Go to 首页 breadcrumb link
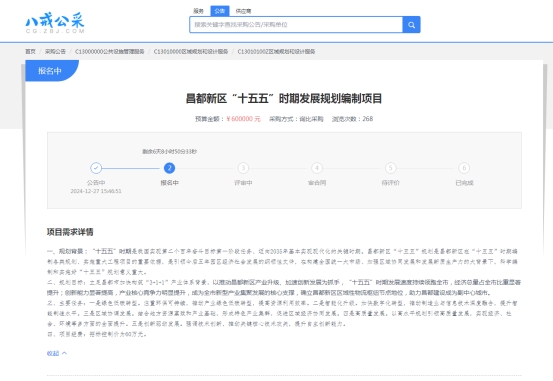The image size is (553, 381). (x=30, y=52)
